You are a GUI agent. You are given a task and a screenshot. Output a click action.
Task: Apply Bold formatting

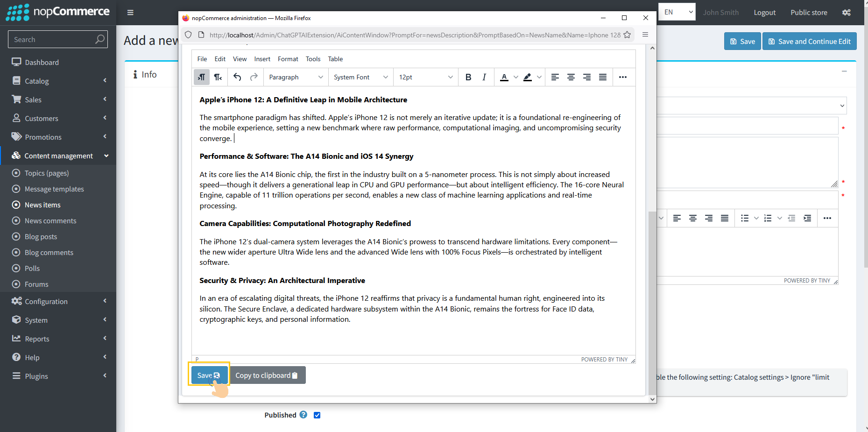(x=468, y=77)
